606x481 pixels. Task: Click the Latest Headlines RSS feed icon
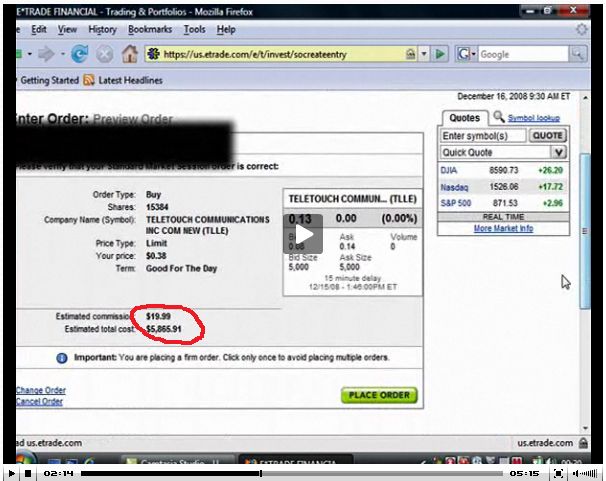coord(89,80)
